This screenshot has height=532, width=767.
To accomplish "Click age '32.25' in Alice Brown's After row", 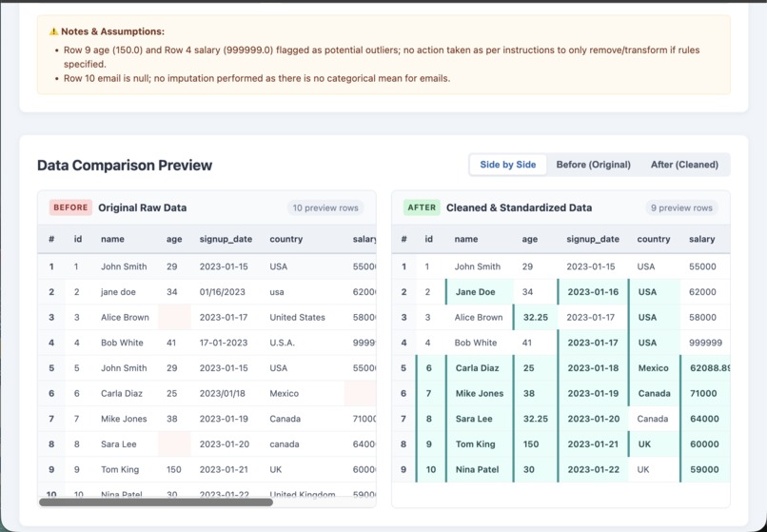I will coord(535,317).
